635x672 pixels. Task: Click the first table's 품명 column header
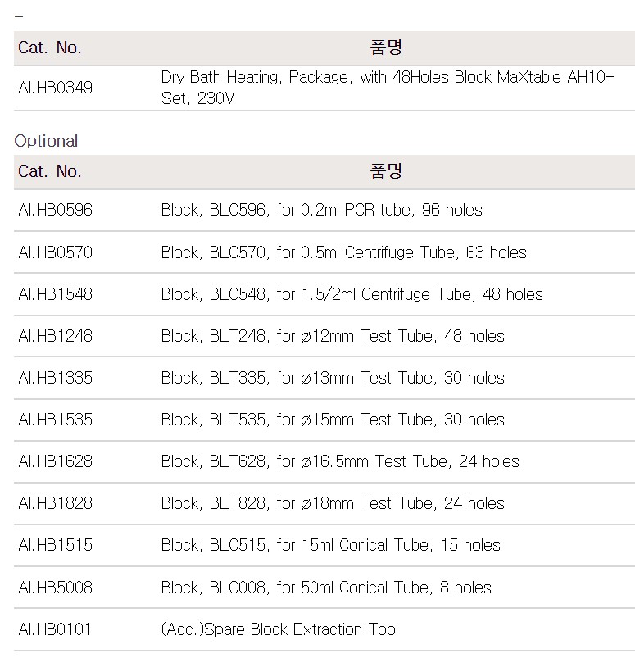387,48
